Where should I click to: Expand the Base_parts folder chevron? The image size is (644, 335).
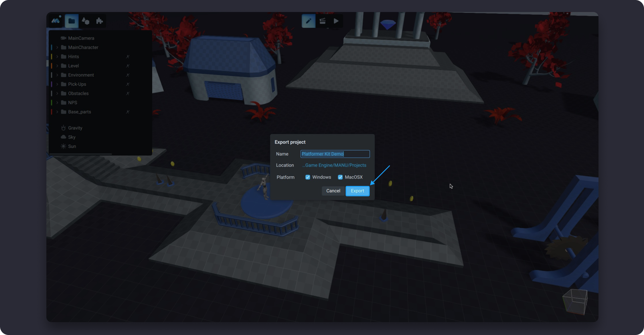[x=57, y=112]
